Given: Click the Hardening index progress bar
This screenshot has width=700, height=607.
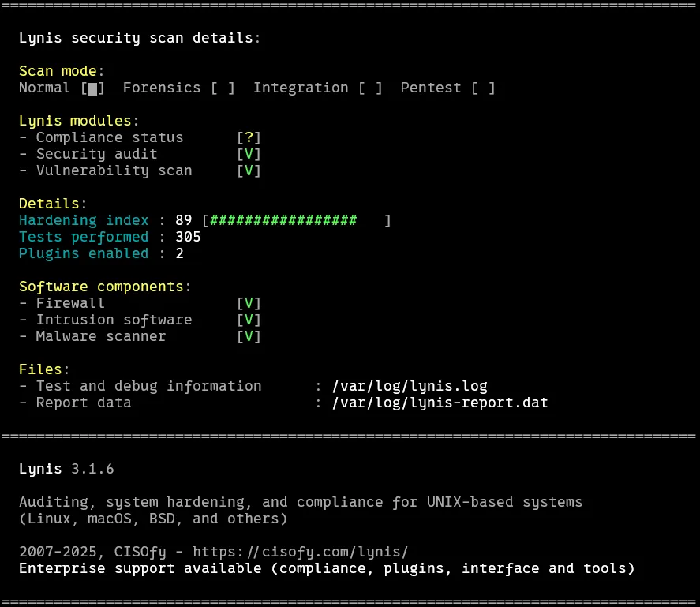Looking at the screenshot, I should point(297,221).
